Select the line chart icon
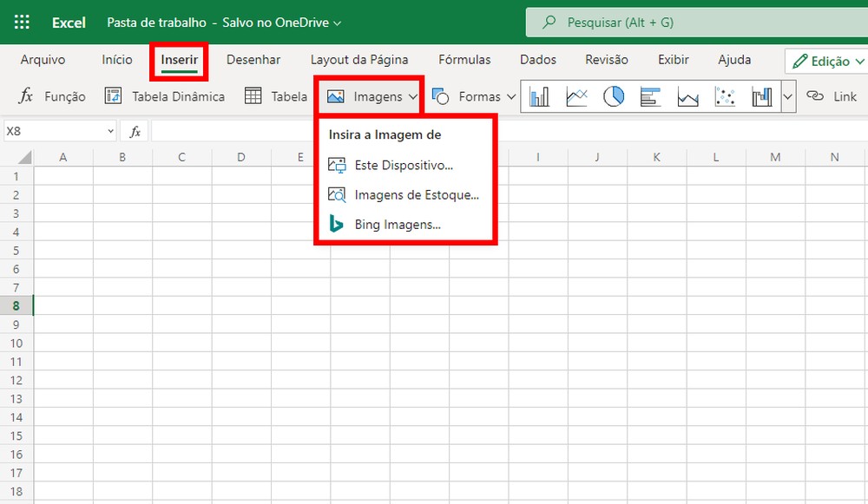 point(575,96)
